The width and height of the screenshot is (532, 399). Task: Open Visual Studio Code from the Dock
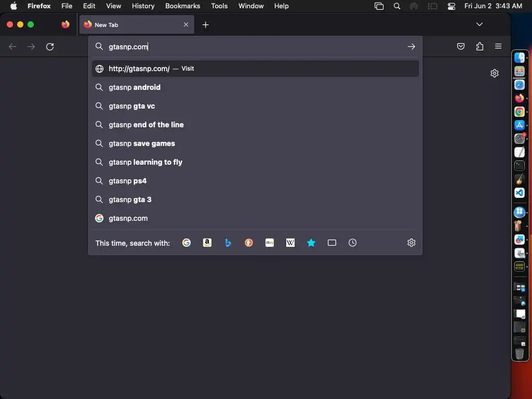point(520,193)
